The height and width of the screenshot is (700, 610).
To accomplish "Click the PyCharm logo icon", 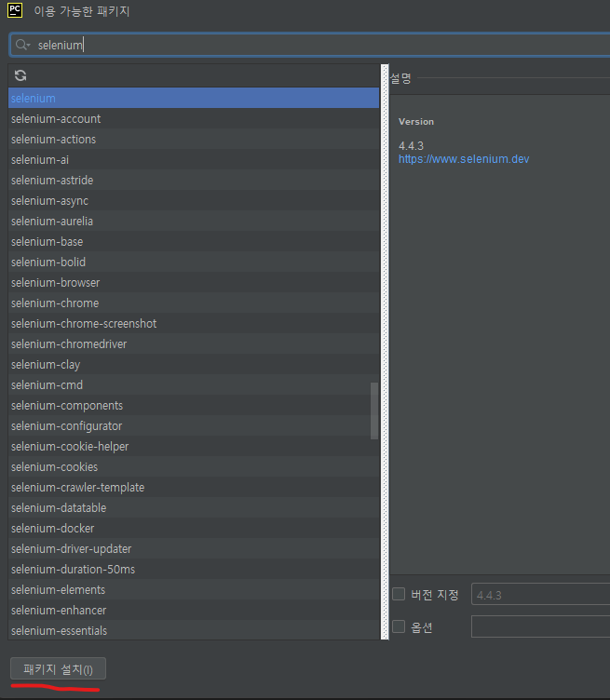I will pyautogui.click(x=15, y=10).
